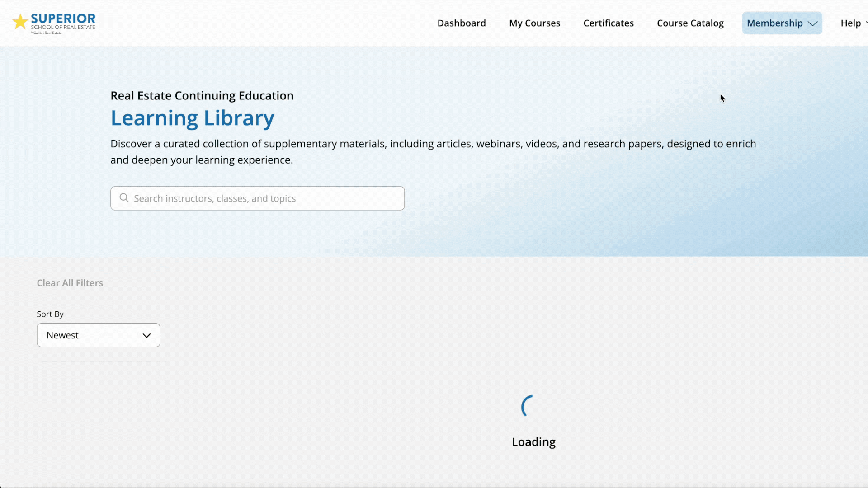Click the Real Estate Continuing Education subtitle
This screenshot has width=868, height=488.
202,96
